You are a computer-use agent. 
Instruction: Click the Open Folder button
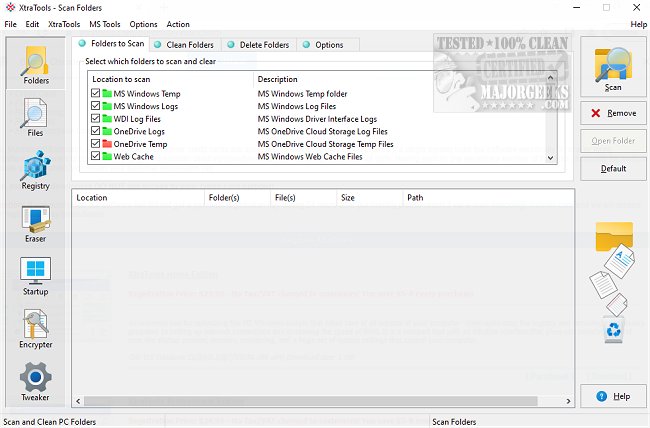[613, 141]
